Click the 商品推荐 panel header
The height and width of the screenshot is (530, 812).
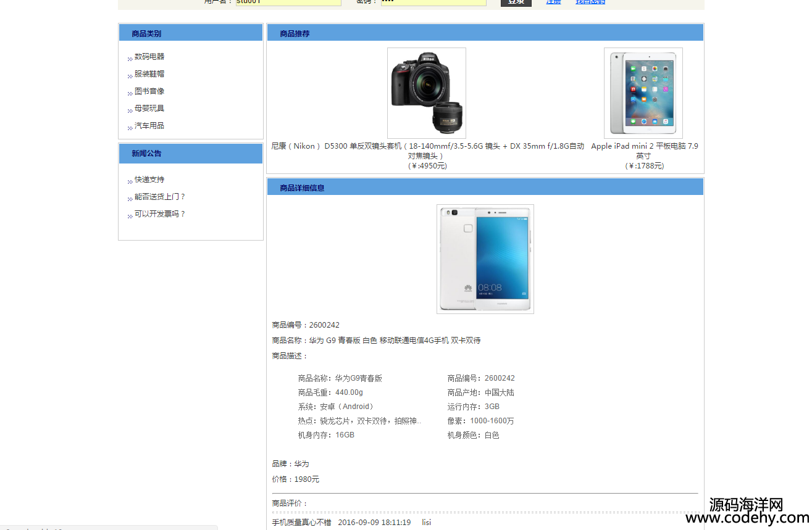pos(485,33)
